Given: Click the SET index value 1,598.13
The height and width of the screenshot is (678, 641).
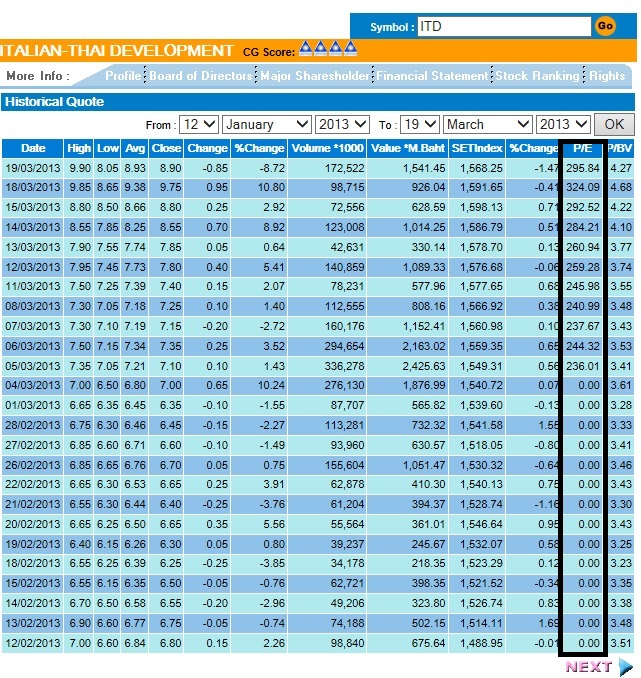Looking at the screenshot, I should [x=481, y=208].
